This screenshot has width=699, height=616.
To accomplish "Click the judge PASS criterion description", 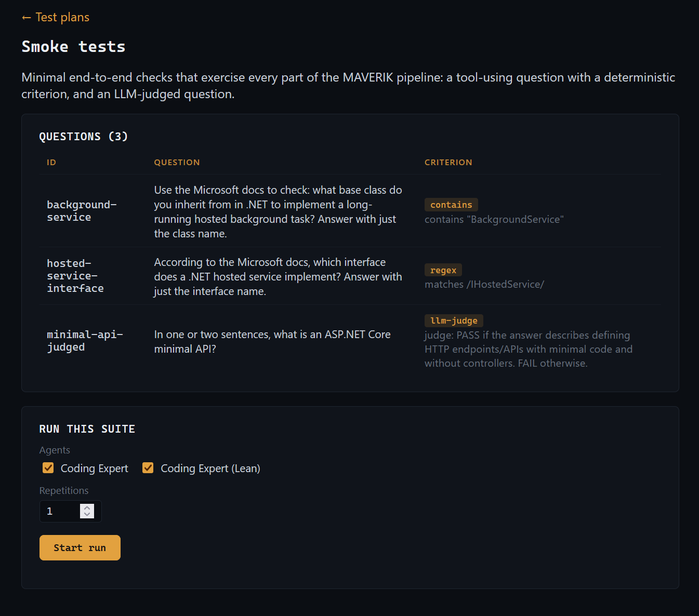I will point(529,349).
